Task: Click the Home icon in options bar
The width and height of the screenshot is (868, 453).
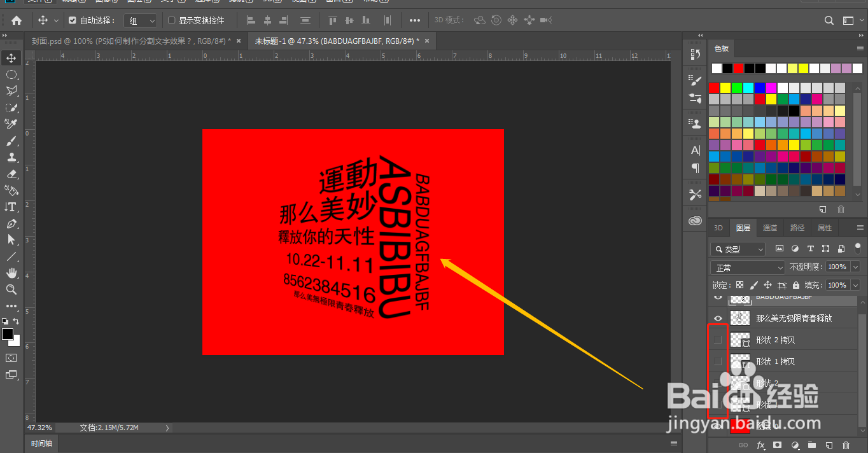Action: (17, 20)
